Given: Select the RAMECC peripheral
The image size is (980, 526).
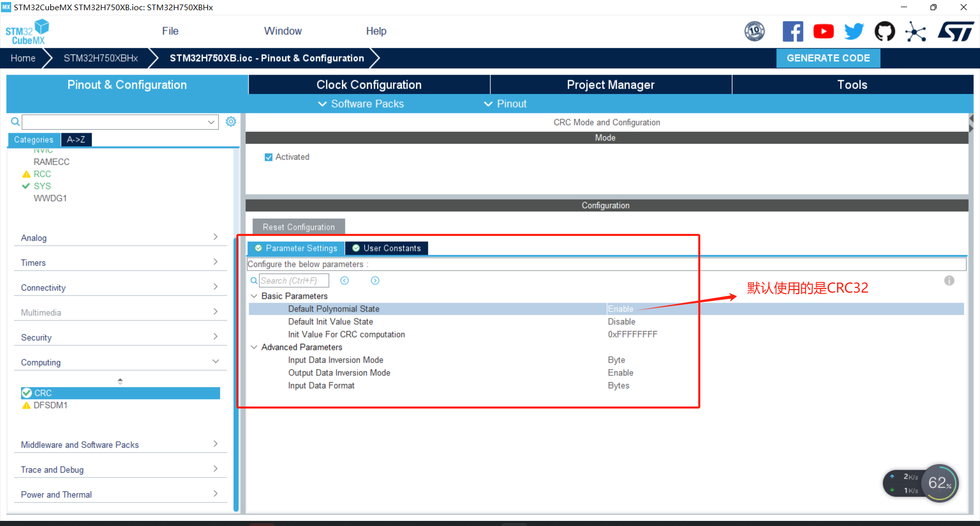Looking at the screenshot, I should coord(52,162).
